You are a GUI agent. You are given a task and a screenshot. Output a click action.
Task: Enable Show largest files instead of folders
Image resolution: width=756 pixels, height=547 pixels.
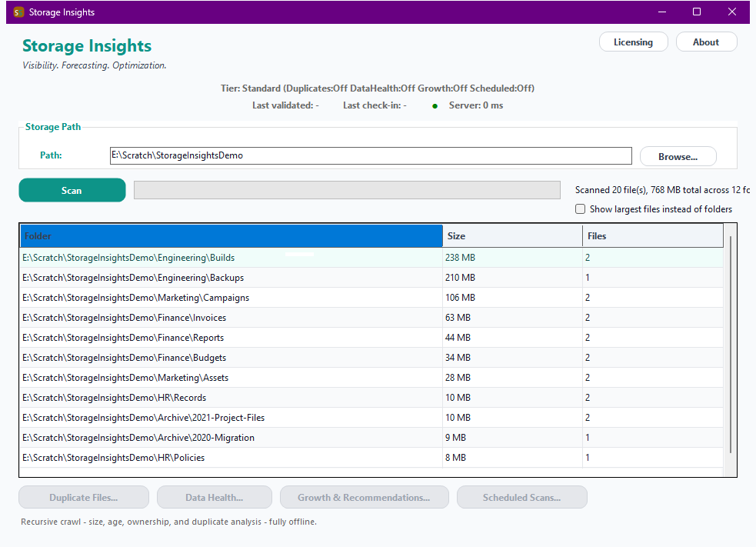[x=580, y=208]
